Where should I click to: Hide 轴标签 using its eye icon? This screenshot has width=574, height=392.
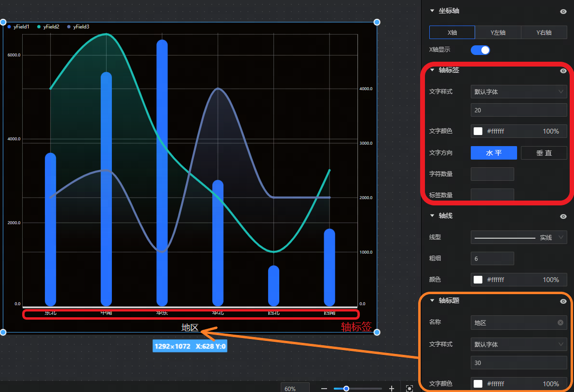[563, 71]
